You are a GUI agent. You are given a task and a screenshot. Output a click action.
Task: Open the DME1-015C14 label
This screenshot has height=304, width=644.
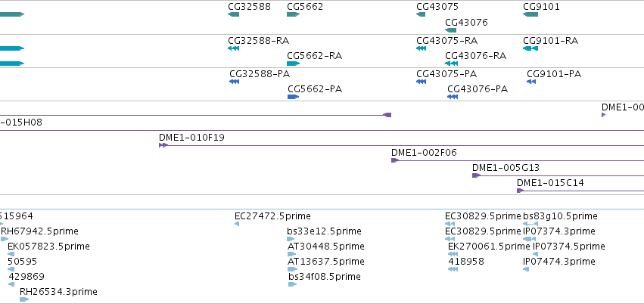click(550, 183)
